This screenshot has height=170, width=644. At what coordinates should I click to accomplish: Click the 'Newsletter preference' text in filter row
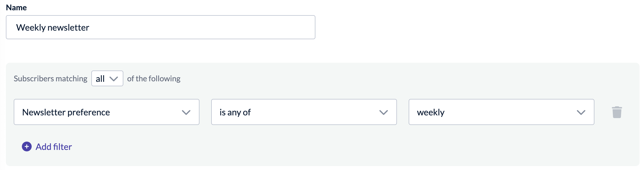pyautogui.click(x=66, y=112)
